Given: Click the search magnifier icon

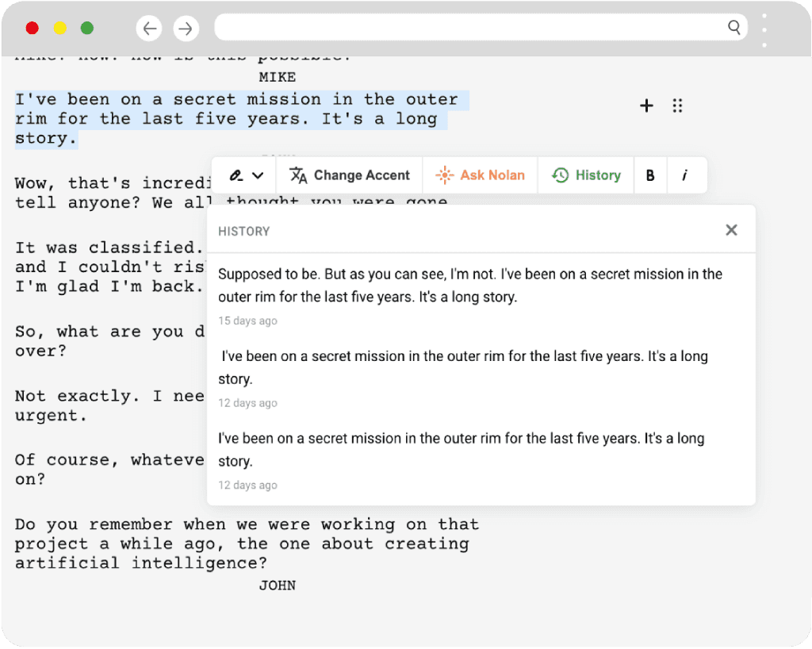Looking at the screenshot, I should click(733, 28).
